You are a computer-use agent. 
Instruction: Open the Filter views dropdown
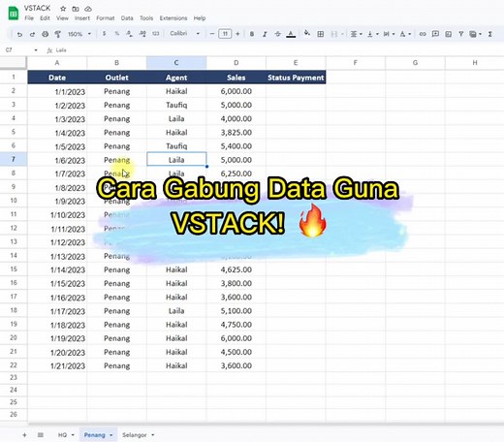click(476, 34)
